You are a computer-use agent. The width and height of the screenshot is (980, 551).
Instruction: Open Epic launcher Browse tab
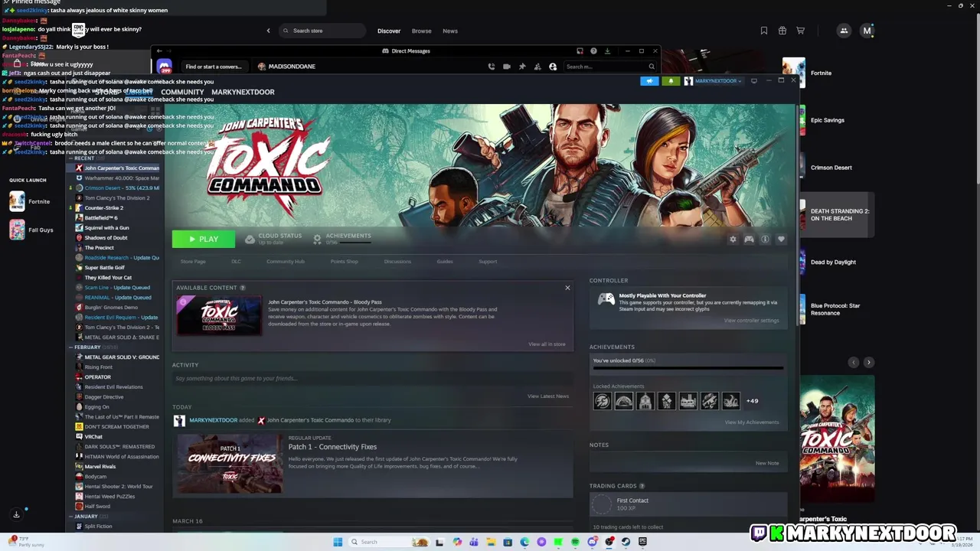[x=422, y=31]
